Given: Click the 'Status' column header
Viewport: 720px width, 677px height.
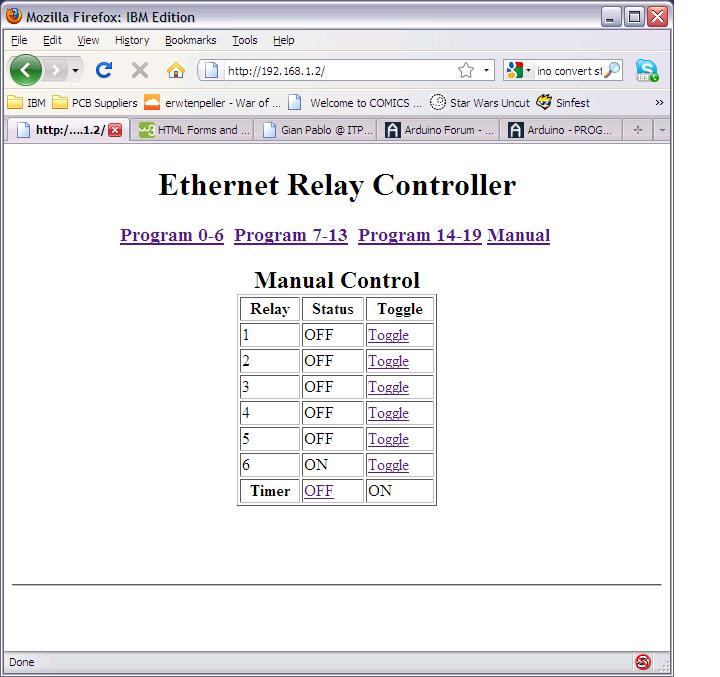Looking at the screenshot, I should pyautogui.click(x=332, y=309).
